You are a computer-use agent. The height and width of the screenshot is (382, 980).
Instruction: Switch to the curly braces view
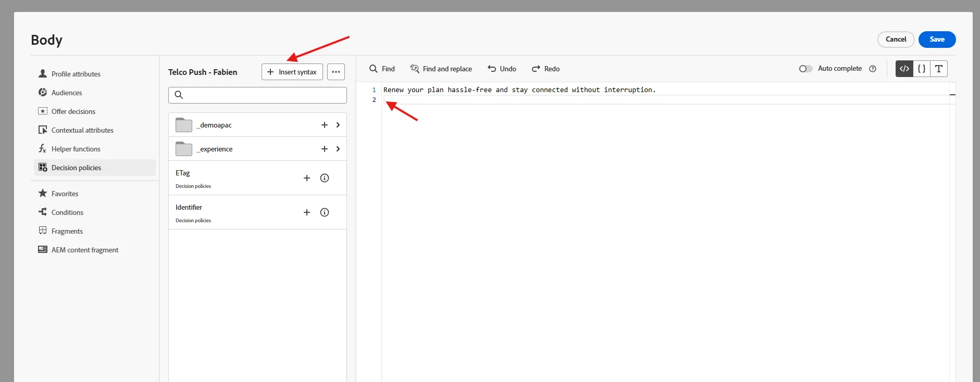[922, 69]
